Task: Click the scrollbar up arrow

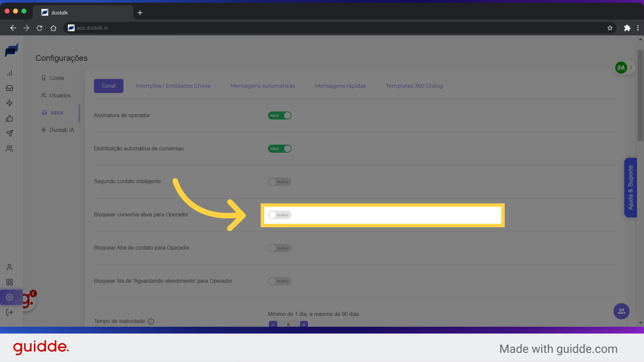Action: click(640, 40)
